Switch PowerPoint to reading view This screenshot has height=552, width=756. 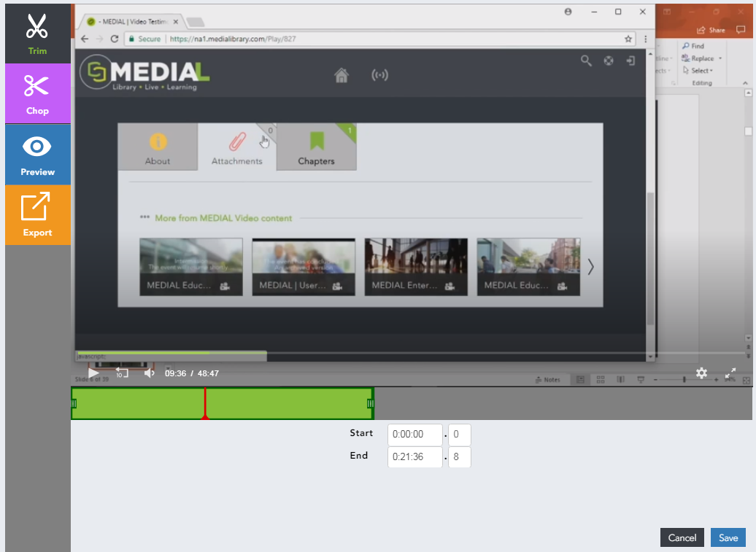click(620, 380)
